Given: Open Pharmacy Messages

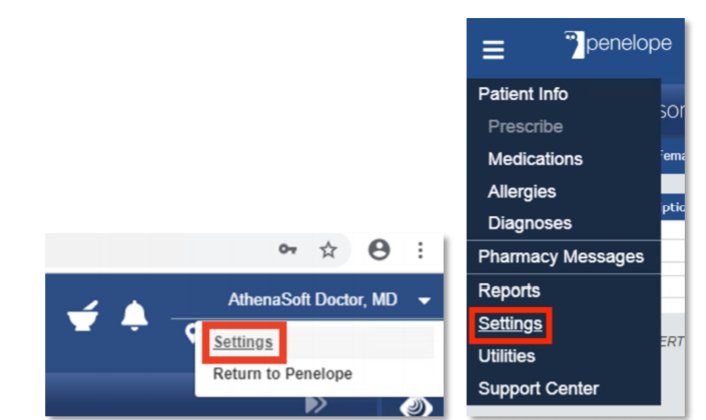Looking at the screenshot, I should (x=561, y=257).
